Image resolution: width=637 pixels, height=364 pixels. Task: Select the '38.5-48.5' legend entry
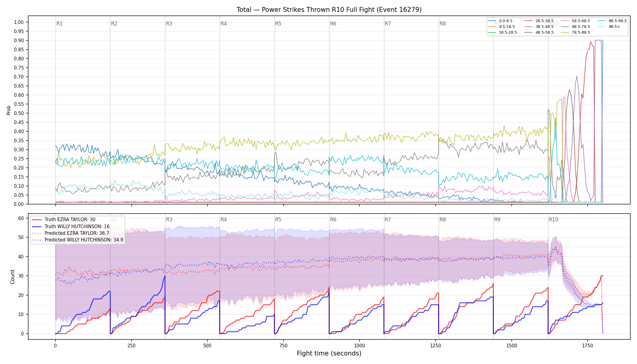point(539,27)
